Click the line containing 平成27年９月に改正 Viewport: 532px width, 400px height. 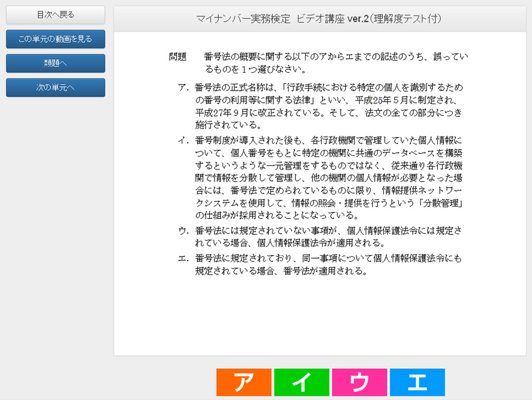coord(328,113)
